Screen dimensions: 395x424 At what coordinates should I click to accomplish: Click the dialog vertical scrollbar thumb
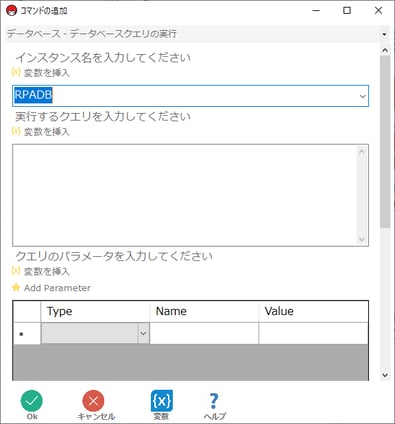(x=385, y=142)
